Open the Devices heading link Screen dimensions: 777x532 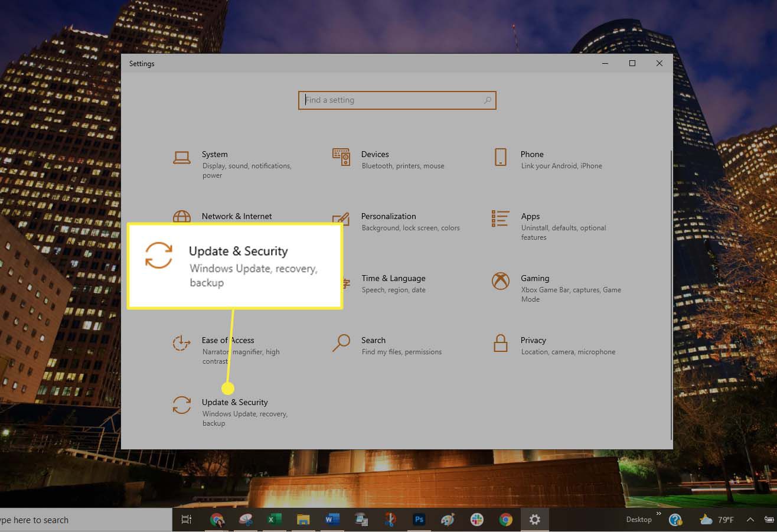pos(375,154)
